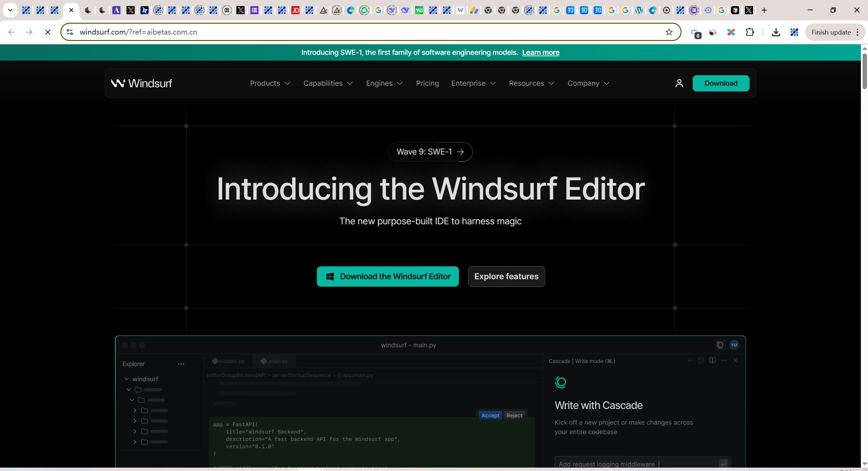Click the colorful pinwheel extension icon
This screenshot has width=868, height=471.
[731, 32]
